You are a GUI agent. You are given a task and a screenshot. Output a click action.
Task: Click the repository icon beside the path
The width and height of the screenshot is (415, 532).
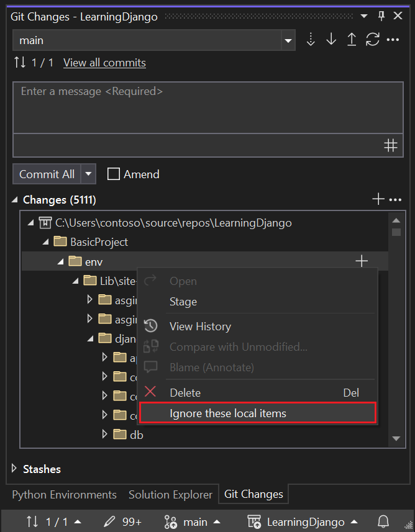45,223
